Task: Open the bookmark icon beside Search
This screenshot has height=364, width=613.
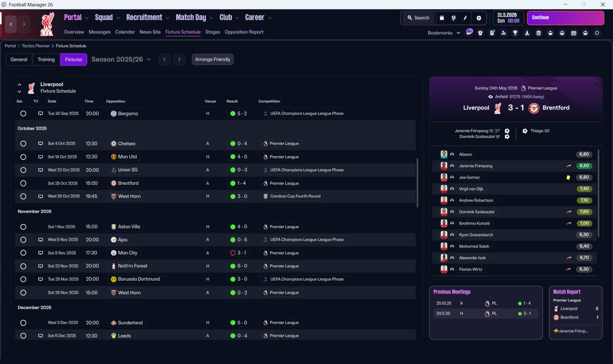Action: point(442,18)
